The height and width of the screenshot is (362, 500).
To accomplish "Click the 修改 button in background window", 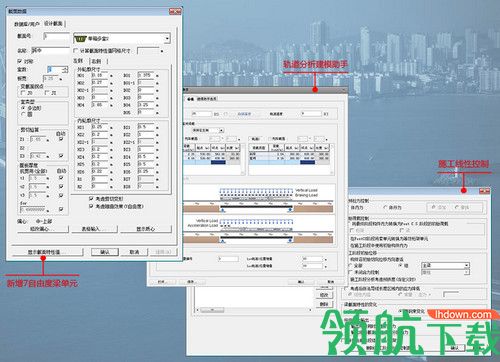I will pos(324,295).
